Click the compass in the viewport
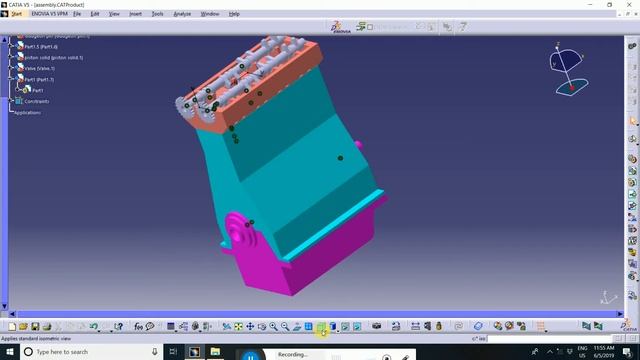 click(568, 69)
